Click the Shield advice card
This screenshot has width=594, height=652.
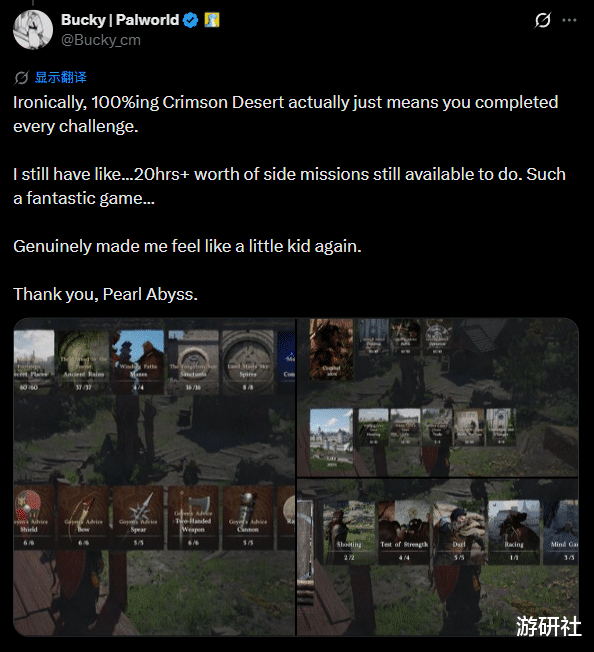34,518
